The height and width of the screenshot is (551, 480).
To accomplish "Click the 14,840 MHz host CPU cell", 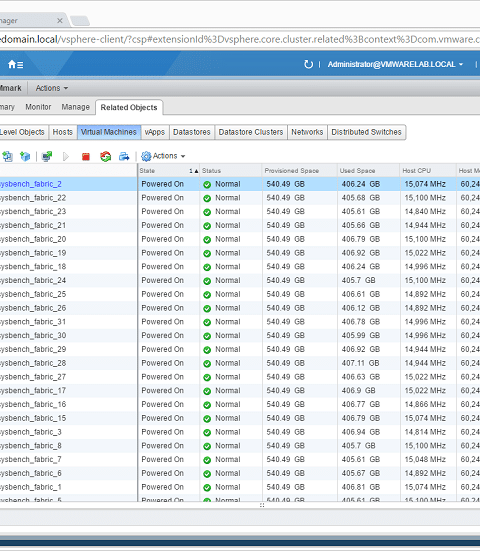I will click(425, 212).
